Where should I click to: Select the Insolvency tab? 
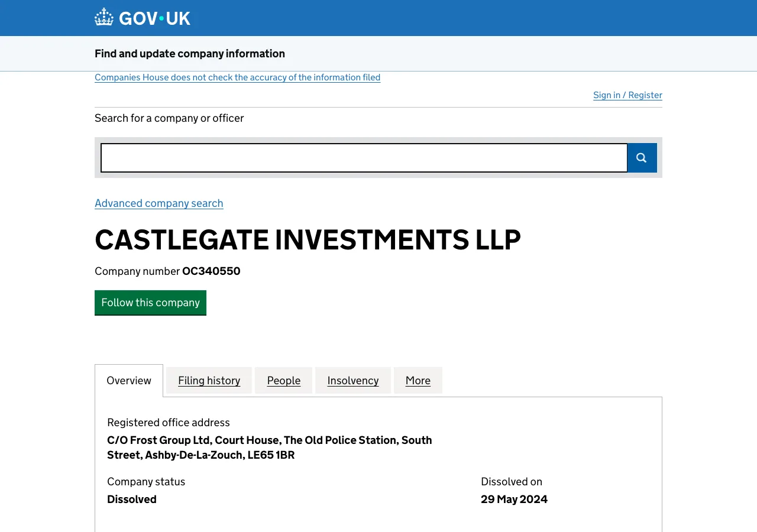pyautogui.click(x=352, y=380)
